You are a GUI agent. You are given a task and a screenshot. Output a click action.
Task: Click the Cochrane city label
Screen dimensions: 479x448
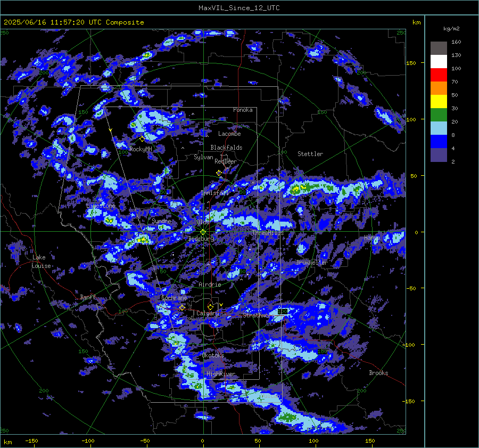[x=174, y=298]
